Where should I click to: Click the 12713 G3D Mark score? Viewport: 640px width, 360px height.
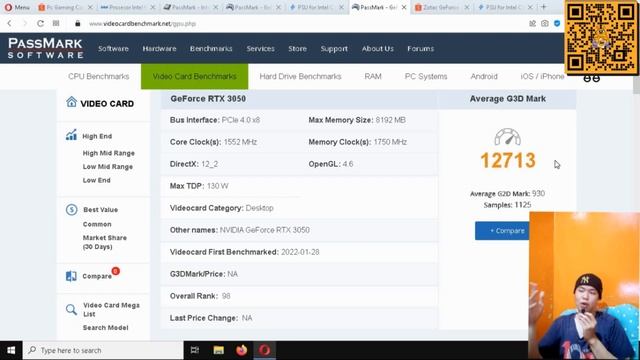point(508,160)
